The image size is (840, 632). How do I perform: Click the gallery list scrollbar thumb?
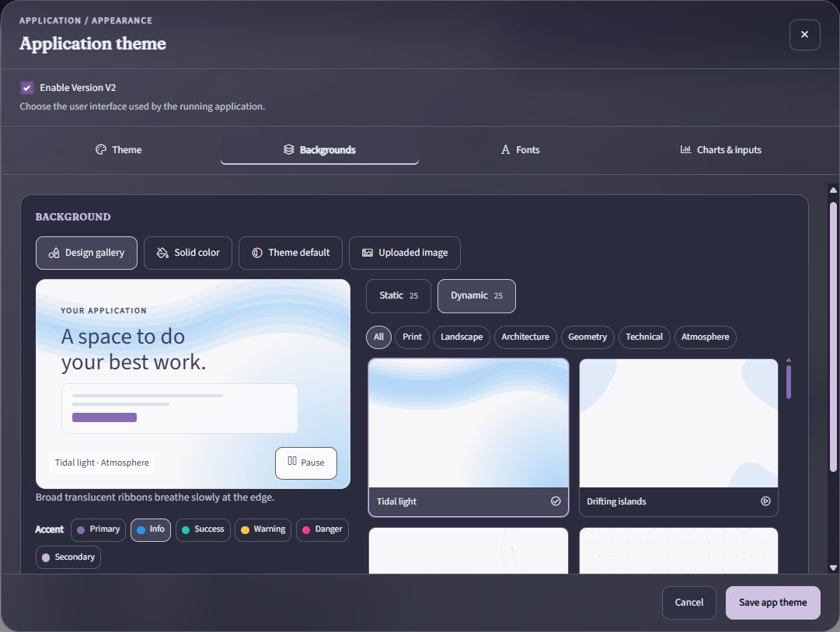(x=789, y=382)
